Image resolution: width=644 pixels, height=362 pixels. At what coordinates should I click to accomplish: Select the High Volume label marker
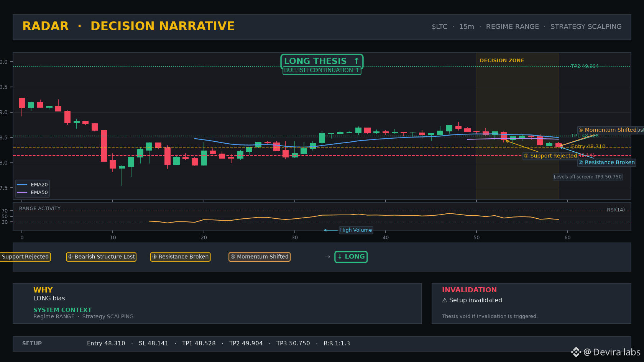356,230
